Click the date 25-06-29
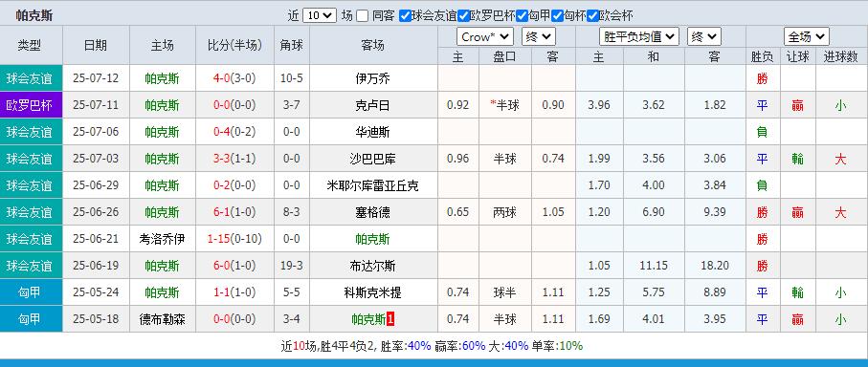Viewport: 868px width, 367px height. pos(96,185)
